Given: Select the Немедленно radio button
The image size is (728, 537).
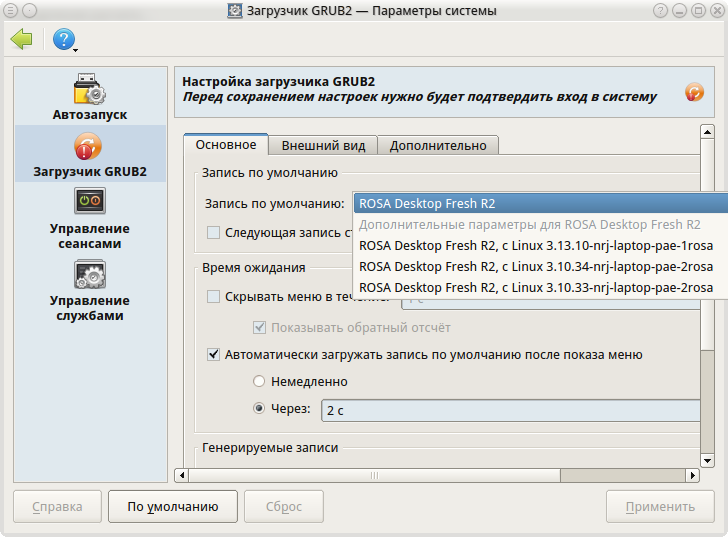Looking at the screenshot, I should 259,382.
